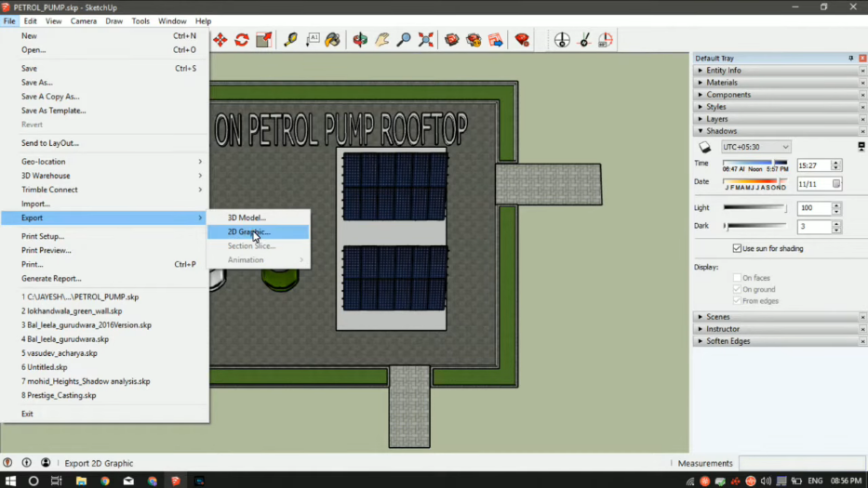
Task: Select the Pan hand tool
Action: (381, 40)
